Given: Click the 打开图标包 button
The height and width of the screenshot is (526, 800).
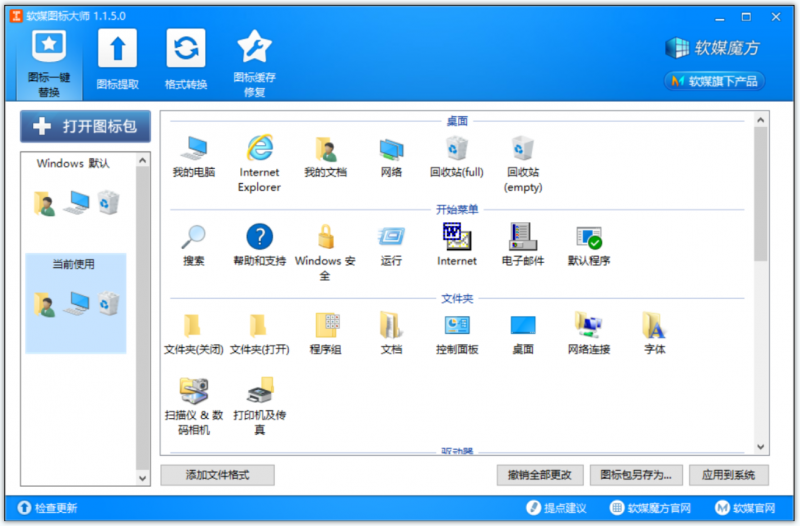Looking at the screenshot, I should pyautogui.click(x=85, y=127).
